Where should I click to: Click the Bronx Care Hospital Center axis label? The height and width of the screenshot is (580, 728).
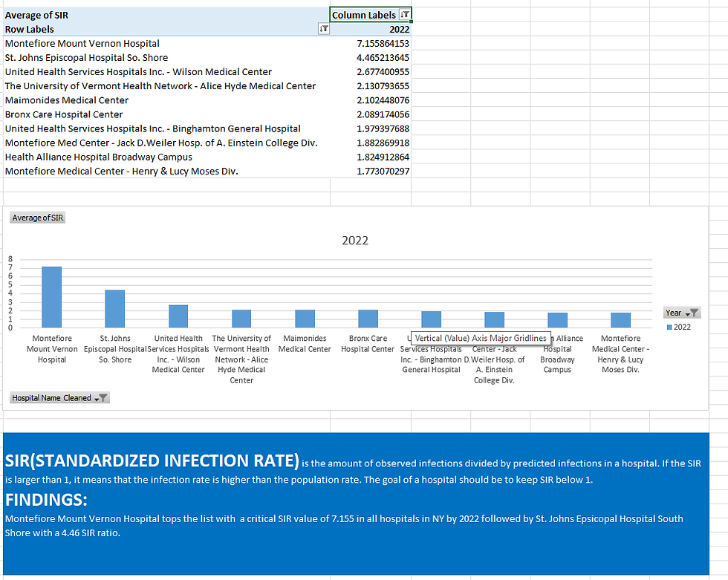368,344
